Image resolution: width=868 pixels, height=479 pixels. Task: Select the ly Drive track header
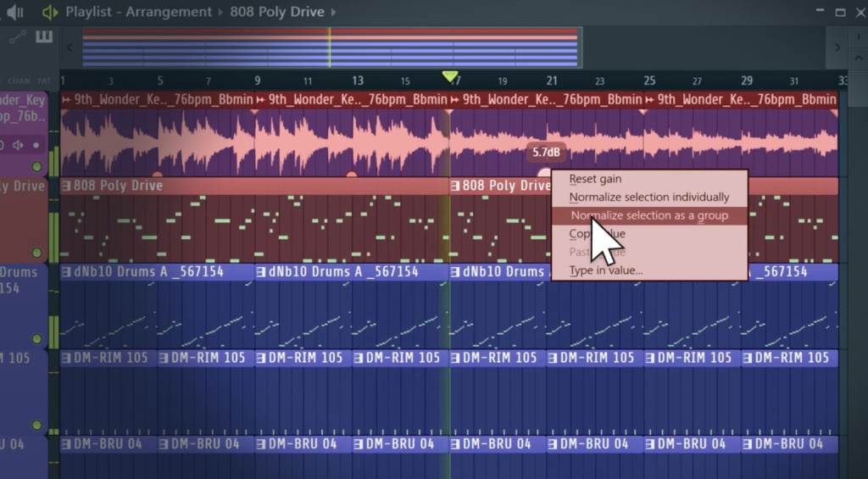coord(25,220)
